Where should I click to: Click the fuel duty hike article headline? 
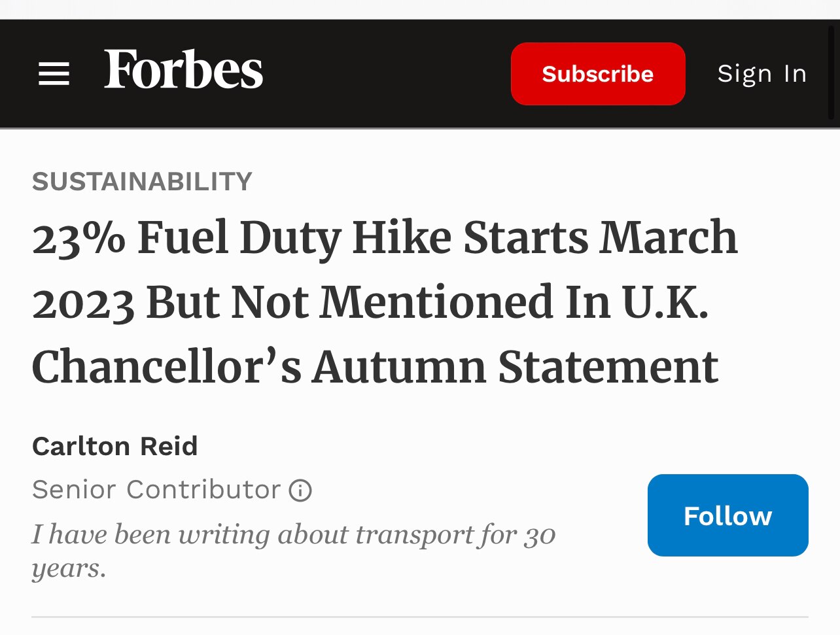tap(385, 301)
